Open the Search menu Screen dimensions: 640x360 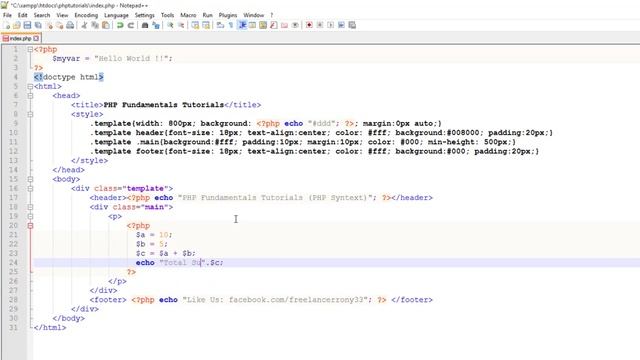pos(42,15)
